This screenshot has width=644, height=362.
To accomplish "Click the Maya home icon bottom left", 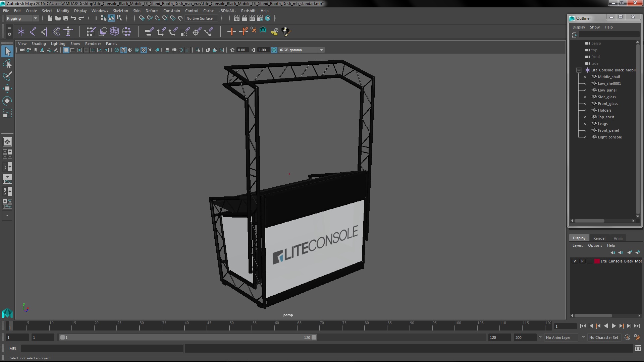I will pos(7,313).
